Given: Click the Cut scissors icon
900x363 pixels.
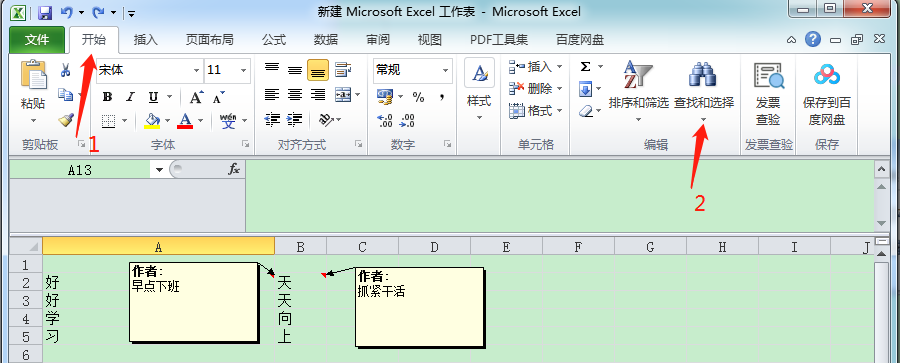Looking at the screenshot, I should click(65, 70).
